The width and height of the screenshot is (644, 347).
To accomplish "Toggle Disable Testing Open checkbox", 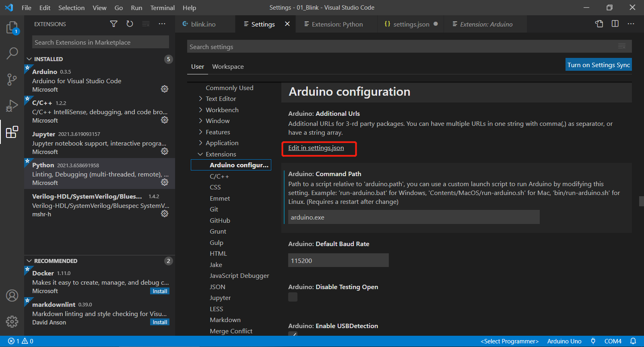I will (293, 297).
